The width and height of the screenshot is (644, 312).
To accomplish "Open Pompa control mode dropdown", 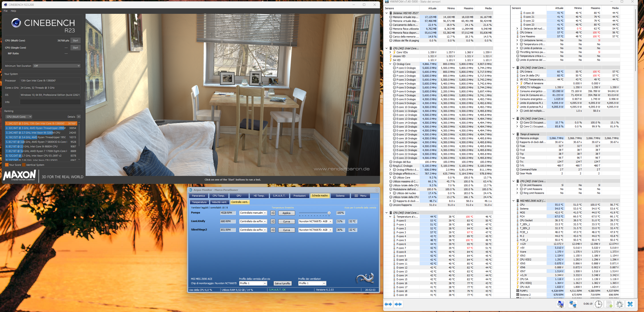I will click(x=253, y=213).
